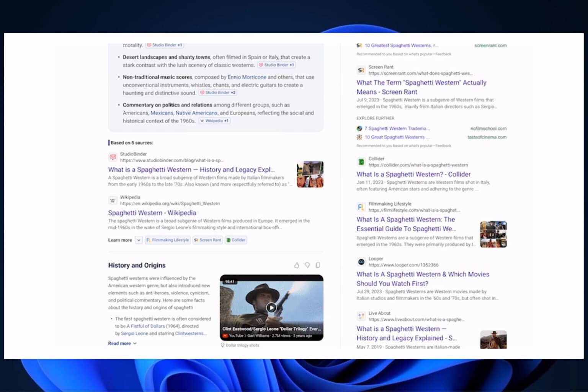Click the Screen Rant favicon in right results
Viewport: 588px width, 392px height.
361,70
